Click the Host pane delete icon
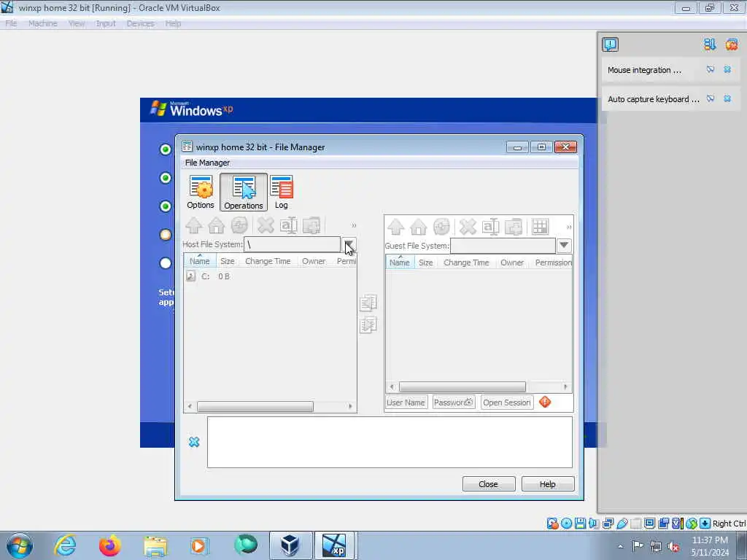The image size is (747, 560). click(266, 226)
